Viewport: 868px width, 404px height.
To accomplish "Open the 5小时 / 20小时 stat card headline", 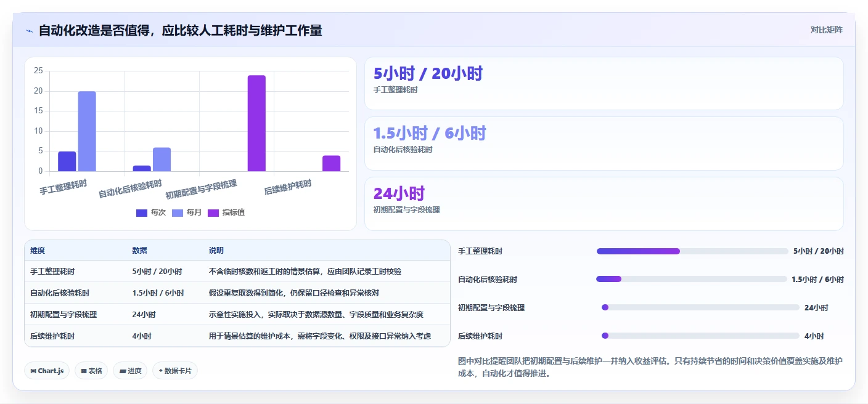I will (x=428, y=74).
